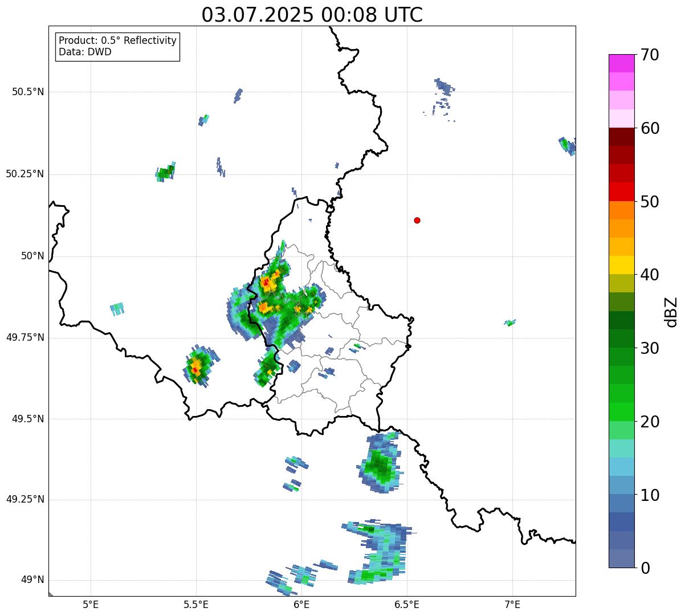Click the 50.5°N latitude label
This screenshot has width=685, height=616.
click(28, 92)
